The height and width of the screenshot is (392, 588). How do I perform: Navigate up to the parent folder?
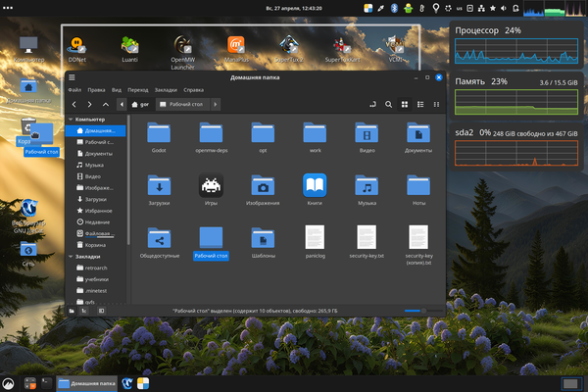pos(106,103)
